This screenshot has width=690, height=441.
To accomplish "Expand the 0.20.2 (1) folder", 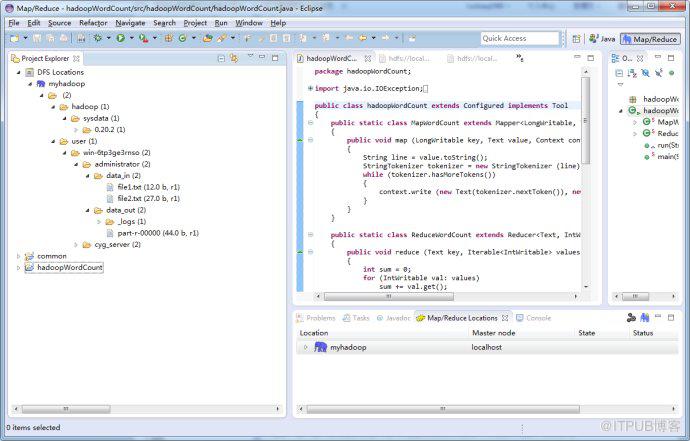I will tap(76, 130).
